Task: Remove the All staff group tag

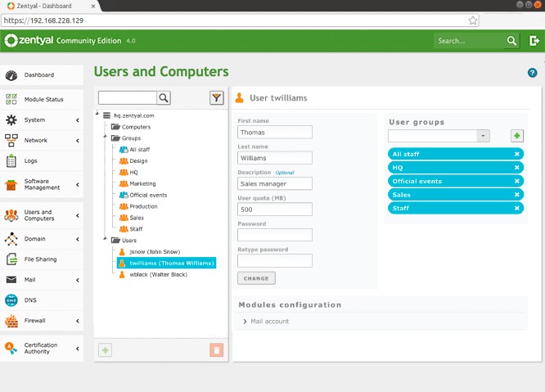Action: (516, 154)
